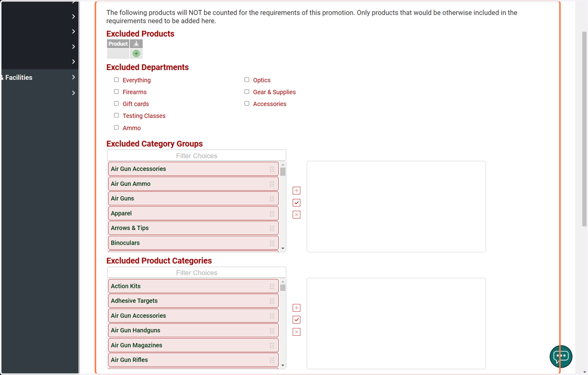Grab the drag handle on Apparel

[272, 213]
